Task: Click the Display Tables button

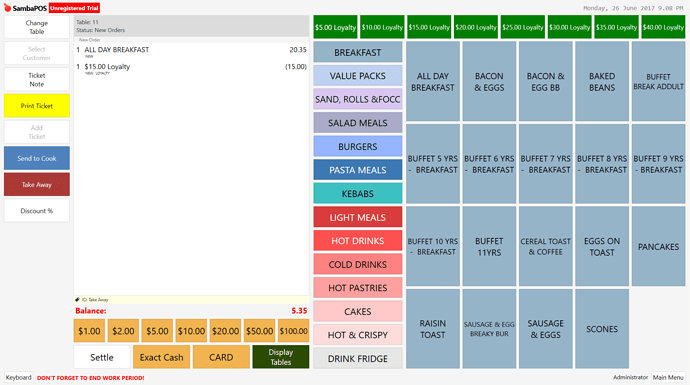Action: [281, 357]
